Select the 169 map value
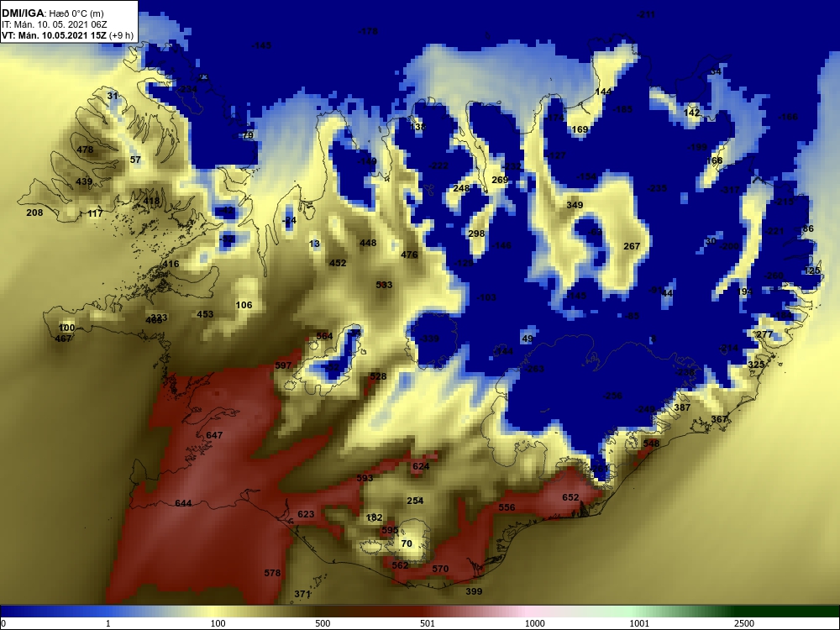840x630 pixels. point(580,129)
